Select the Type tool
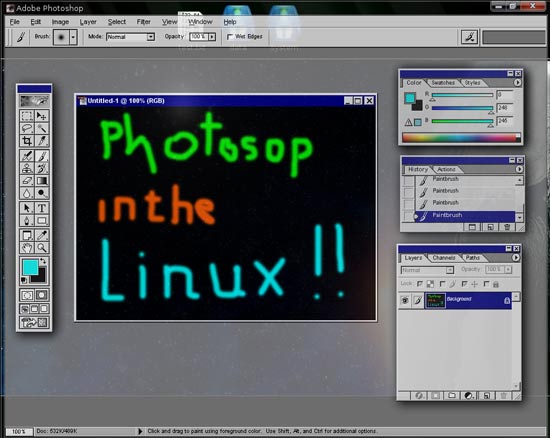Viewport: 550px width, 438px height. point(41,208)
